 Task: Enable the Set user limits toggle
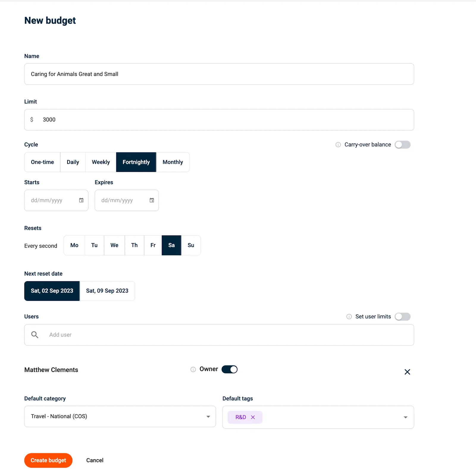click(x=403, y=317)
